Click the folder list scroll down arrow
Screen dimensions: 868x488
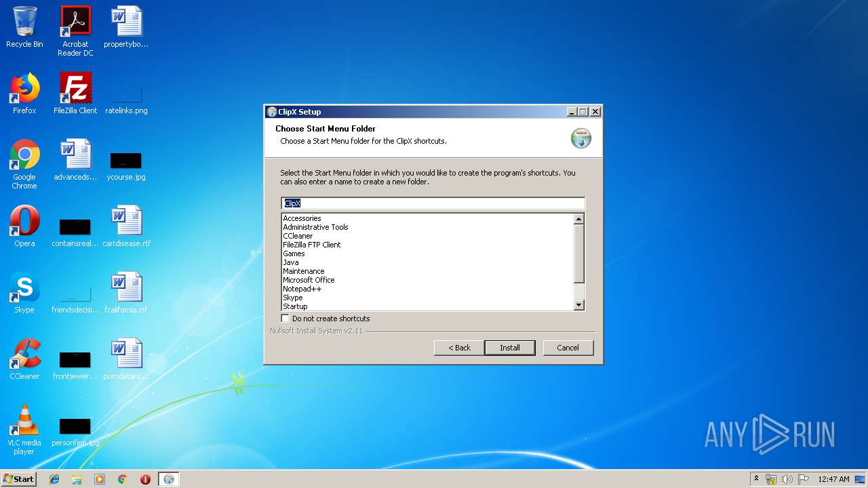tap(578, 305)
